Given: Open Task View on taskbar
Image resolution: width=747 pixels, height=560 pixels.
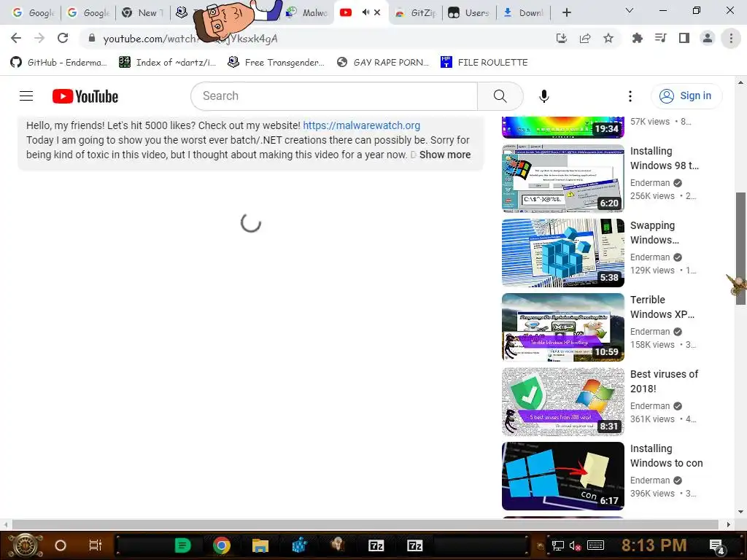Looking at the screenshot, I should pos(96,545).
